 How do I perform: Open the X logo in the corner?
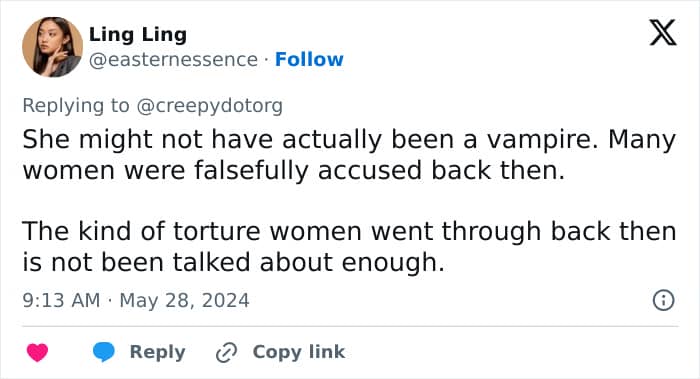(663, 32)
